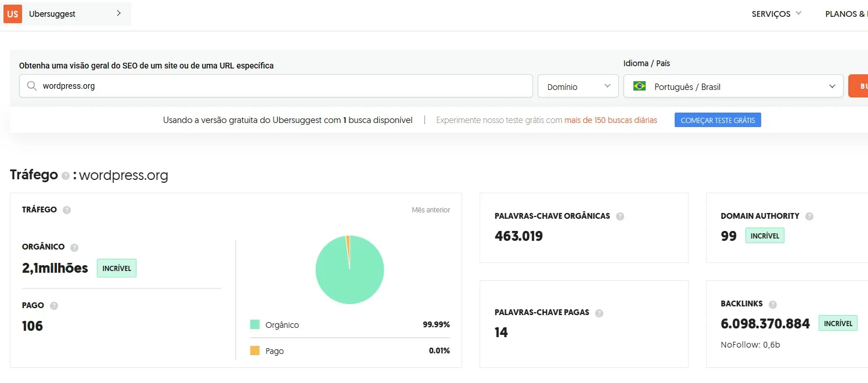The image size is (868, 383).
Task: Expand the chevron next to Ubersuggest
Action: 118,13
